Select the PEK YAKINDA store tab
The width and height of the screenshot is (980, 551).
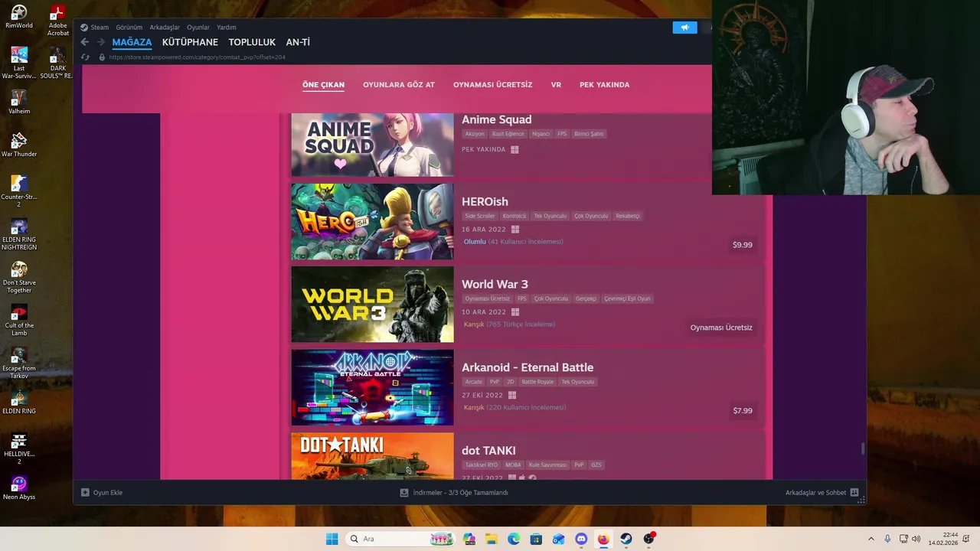point(604,85)
